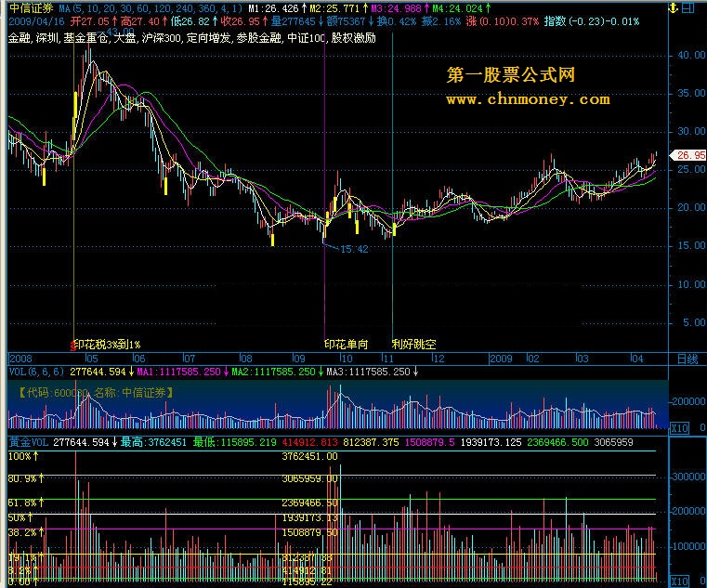Click the 最高:3762451 value
707x588 pixels.
(153, 442)
